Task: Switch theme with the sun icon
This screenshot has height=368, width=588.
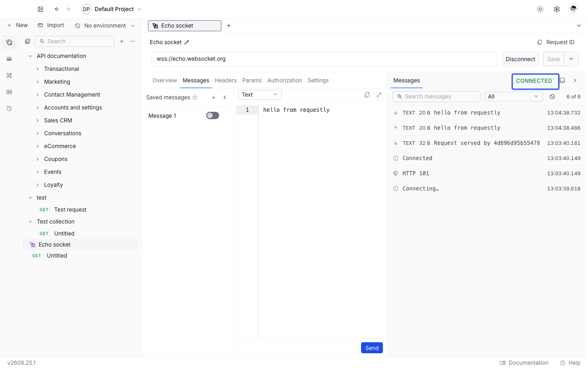Action: click(x=540, y=9)
